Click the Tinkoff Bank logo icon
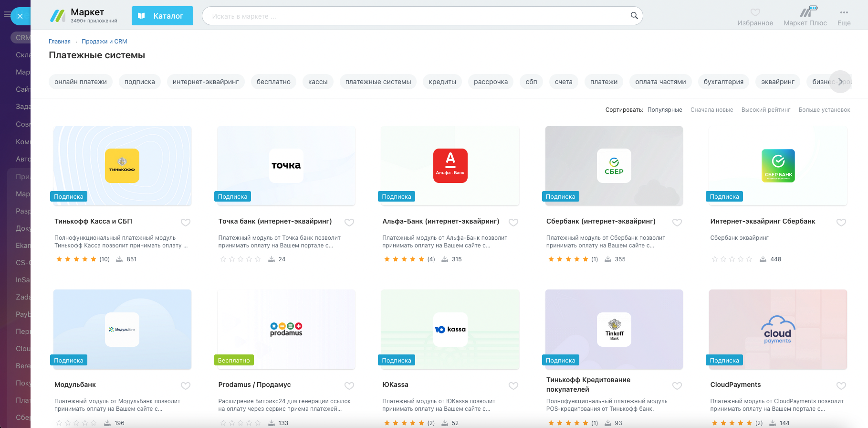This screenshot has width=868, height=428. tap(614, 330)
